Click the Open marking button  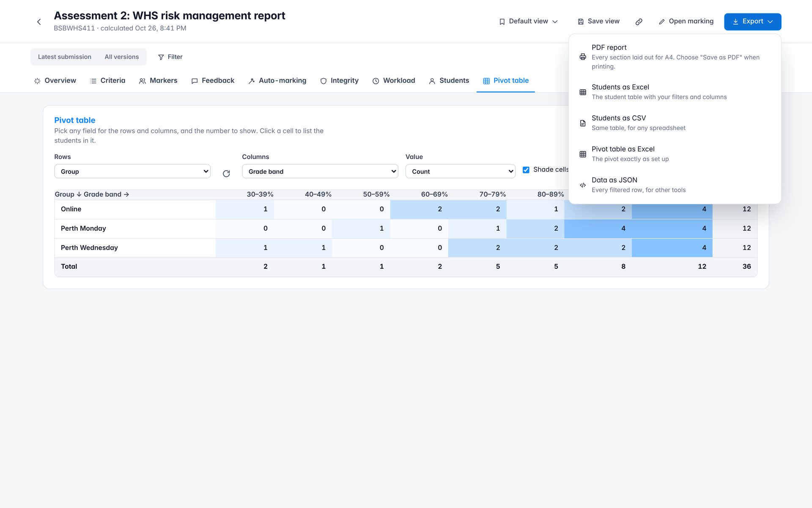click(686, 22)
